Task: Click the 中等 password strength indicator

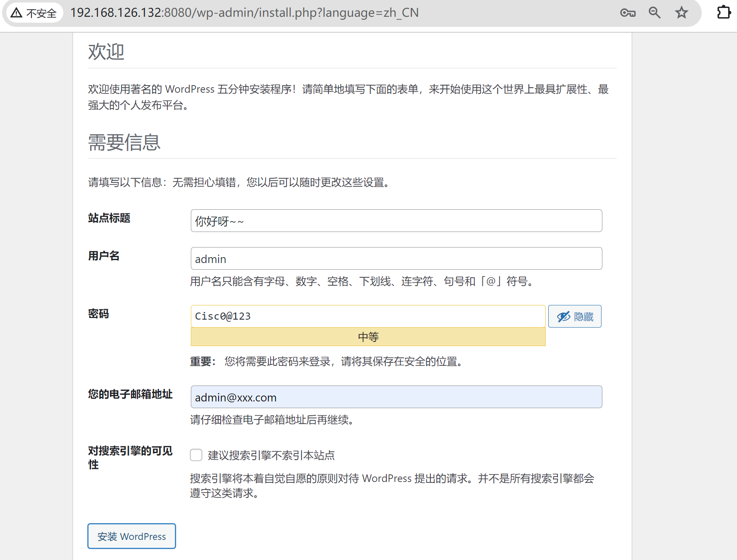Action: 368,337
